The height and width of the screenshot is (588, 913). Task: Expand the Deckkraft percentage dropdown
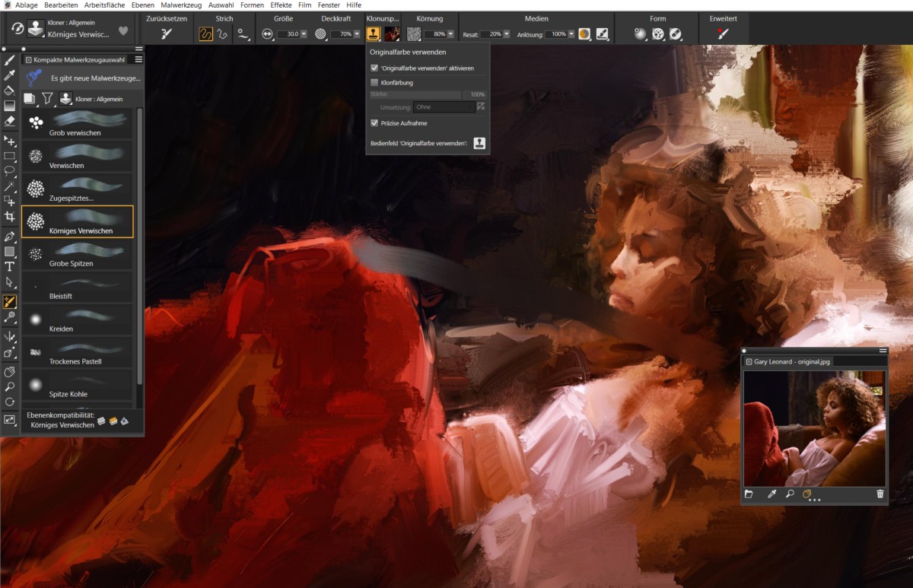356,34
